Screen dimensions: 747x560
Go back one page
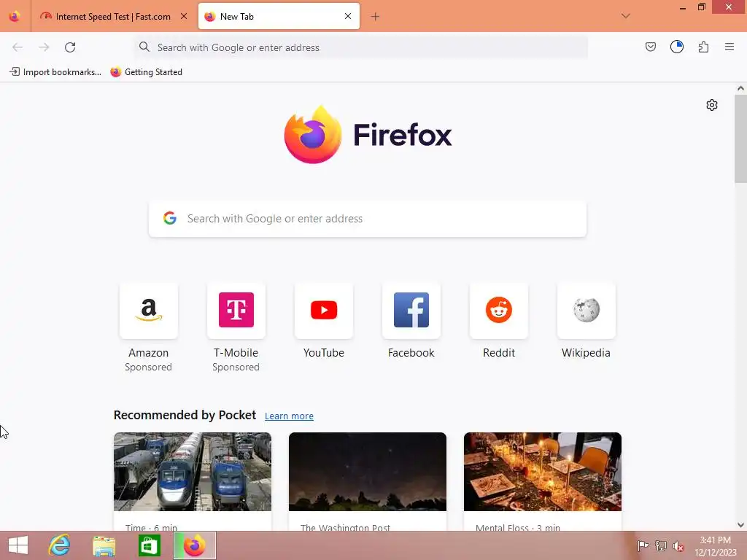point(18,47)
